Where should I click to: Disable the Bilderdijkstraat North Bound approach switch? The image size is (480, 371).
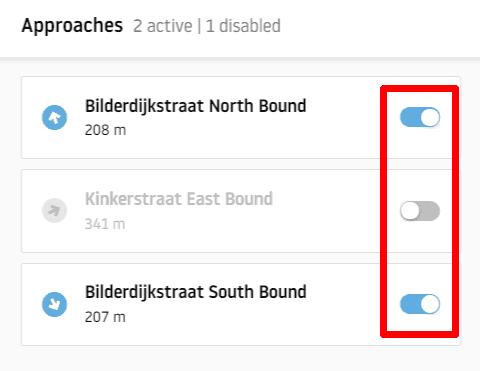pos(420,117)
